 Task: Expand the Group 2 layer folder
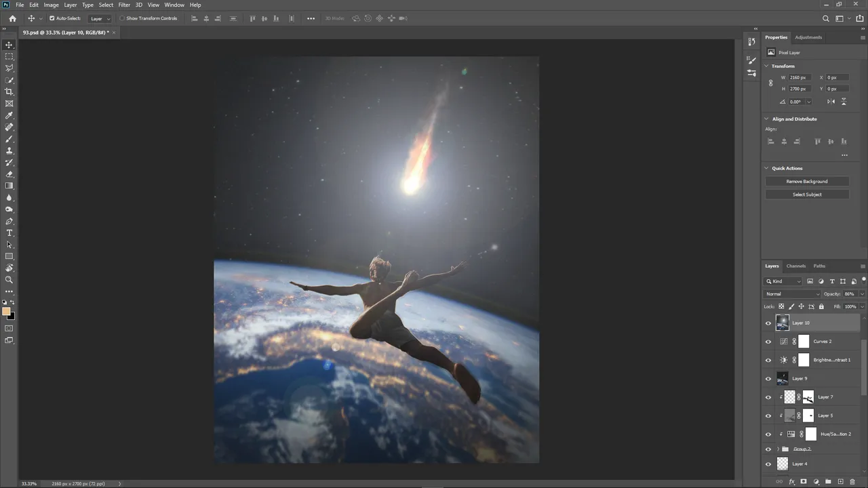click(778, 449)
